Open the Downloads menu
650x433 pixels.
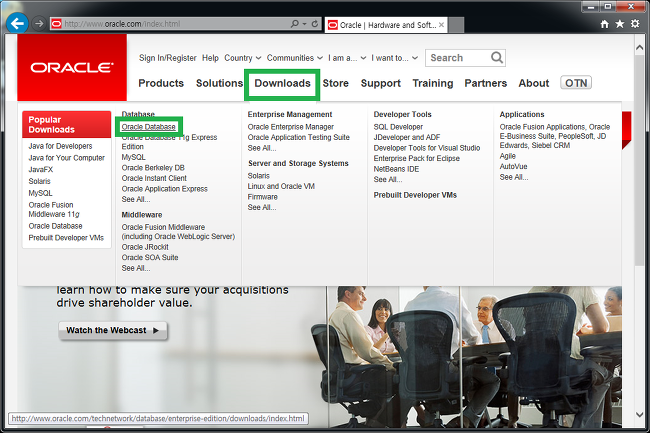[x=282, y=83]
